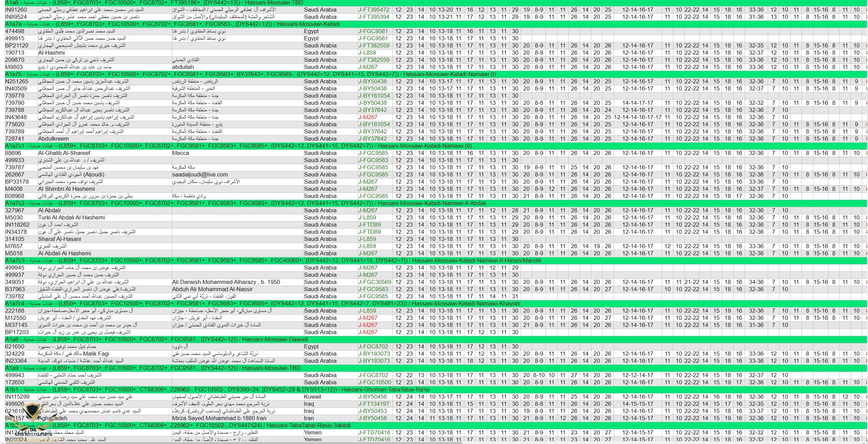This screenshot has height=444, width=868.
Task: Open J-FTD89 link in row IN118262
Action: (x=370, y=225)
